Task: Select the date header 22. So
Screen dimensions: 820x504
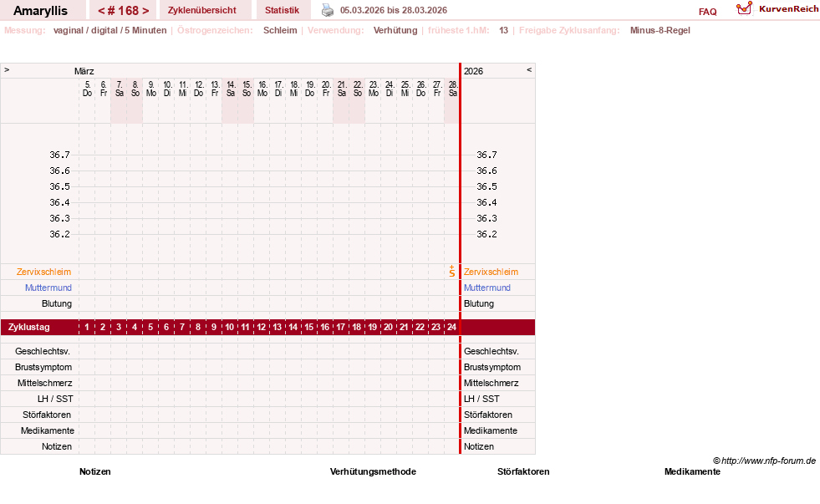Action: coord(358,89)
